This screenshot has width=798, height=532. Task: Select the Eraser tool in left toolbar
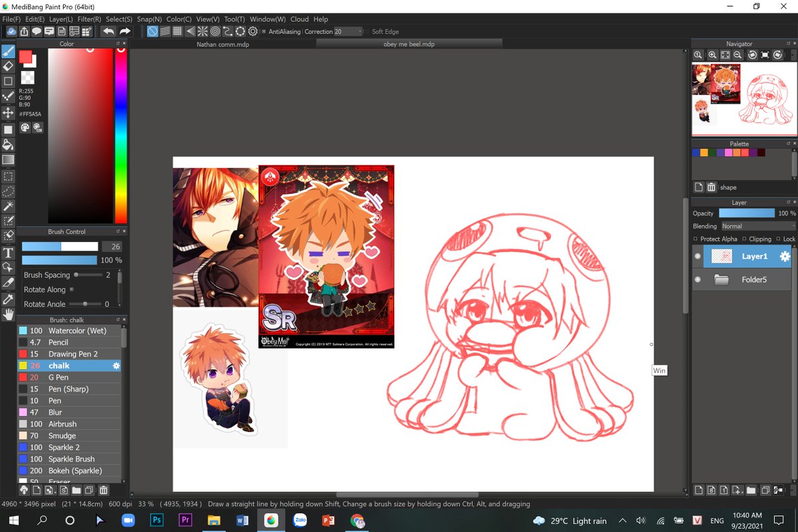point(8,66)
